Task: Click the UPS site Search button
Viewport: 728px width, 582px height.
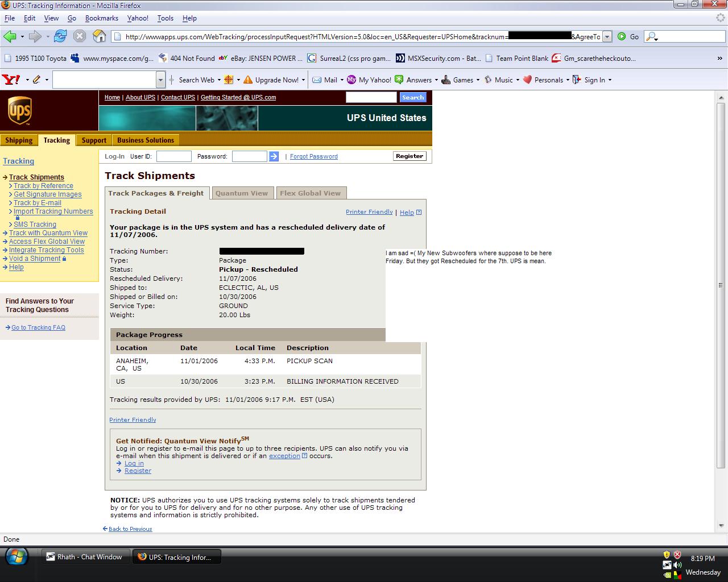Action: (413, 97)
